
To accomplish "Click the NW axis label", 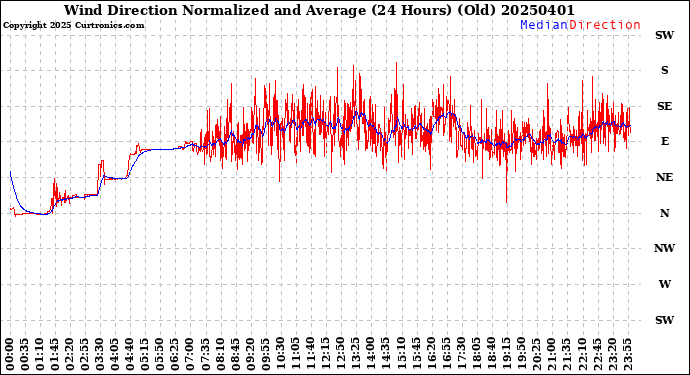I will pyautogui.click(x=664, y=249).
